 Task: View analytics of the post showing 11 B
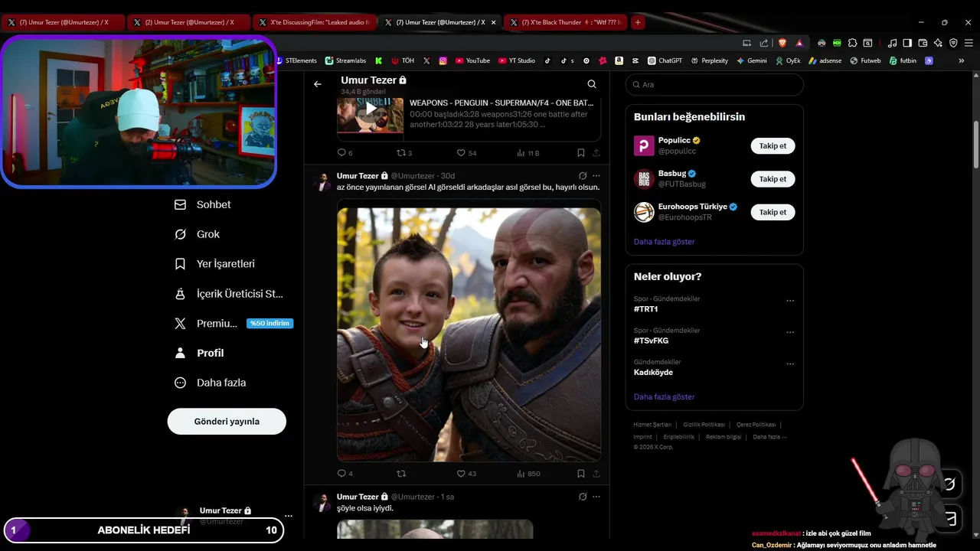tap(528, 153)
